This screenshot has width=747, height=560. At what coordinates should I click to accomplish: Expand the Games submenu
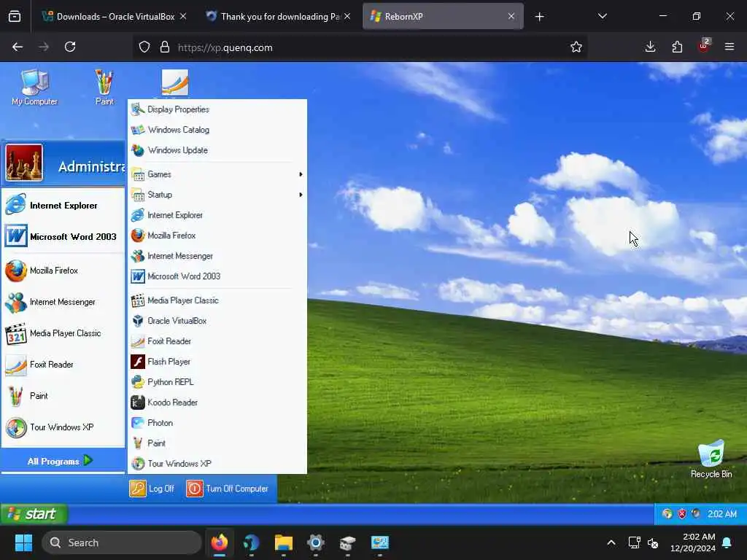217,174
